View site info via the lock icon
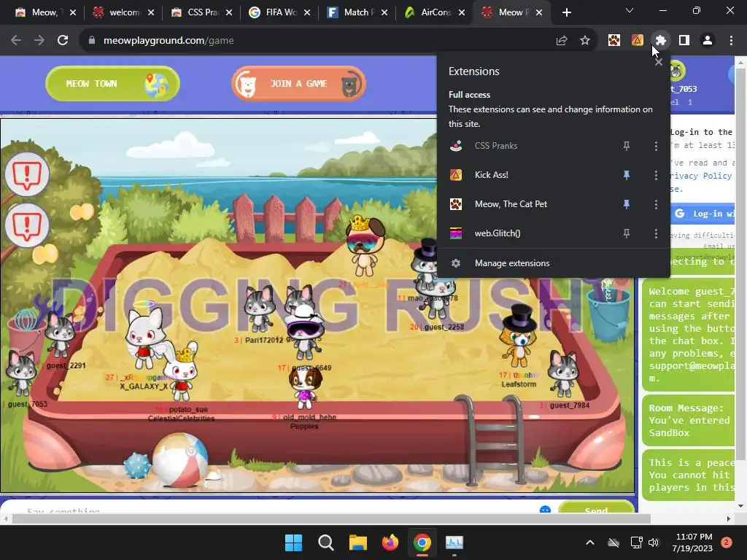The height and width of the screenshot is (560, 747). coord(91,41)
